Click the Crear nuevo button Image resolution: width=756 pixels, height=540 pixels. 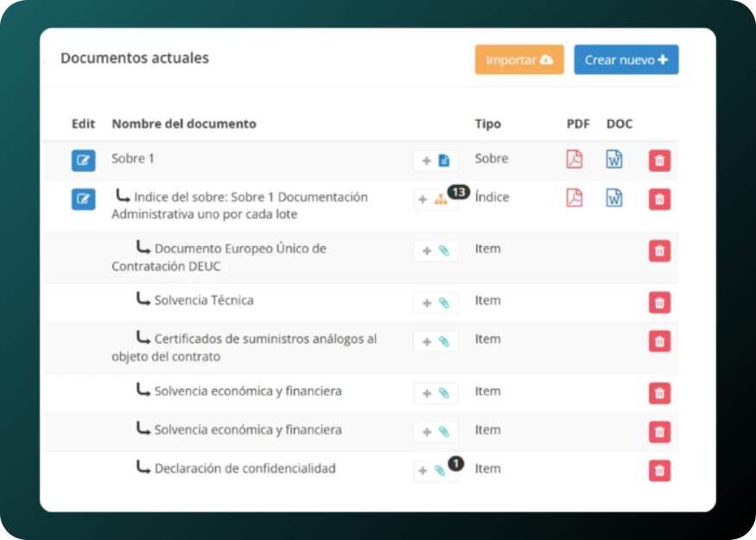coord(626,60)
